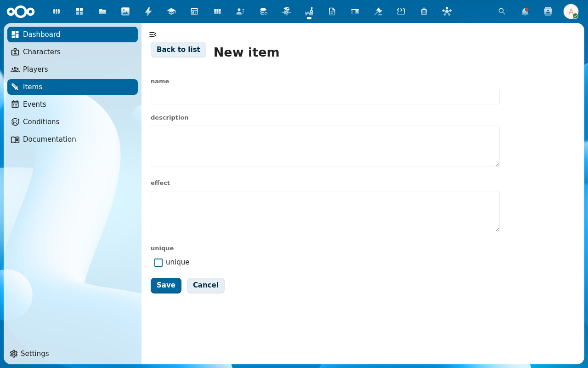The image size is (588, 368).
Task: Open Conditions in the sidebar
Action: coord(73,122)
